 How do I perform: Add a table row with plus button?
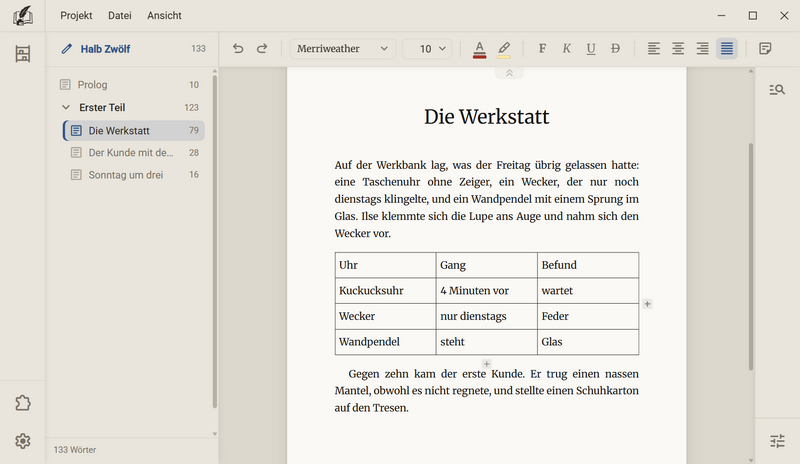[x=486, y=364]
